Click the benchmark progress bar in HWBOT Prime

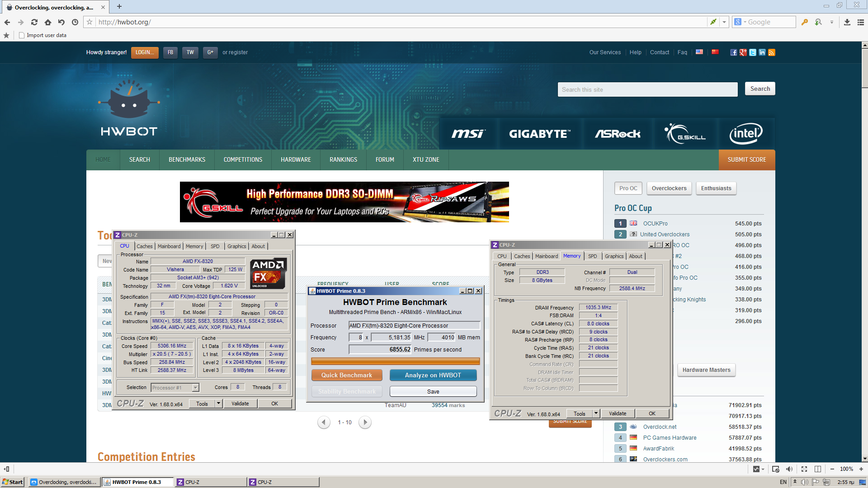click(396, 361)
